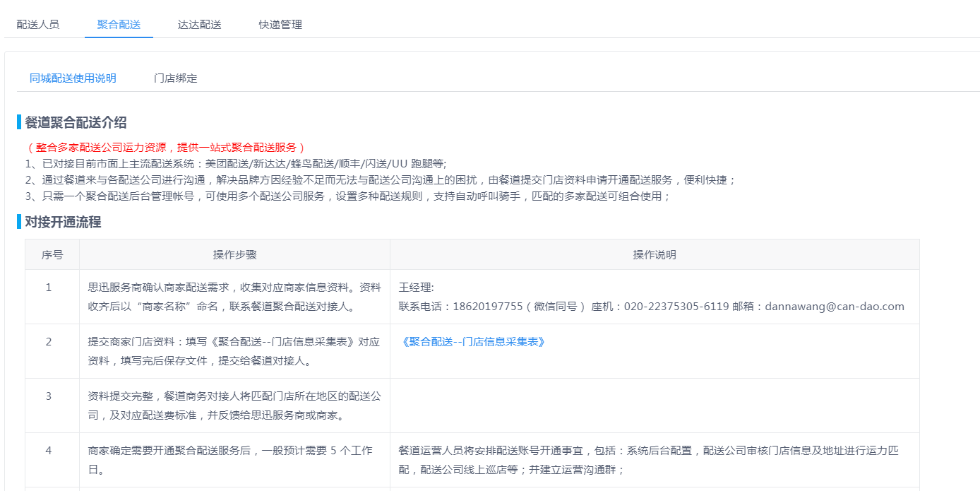Click row number 4 in 序号 column
Image resolution: width=980 pixels, height=491 pixels.
(49, 451)
